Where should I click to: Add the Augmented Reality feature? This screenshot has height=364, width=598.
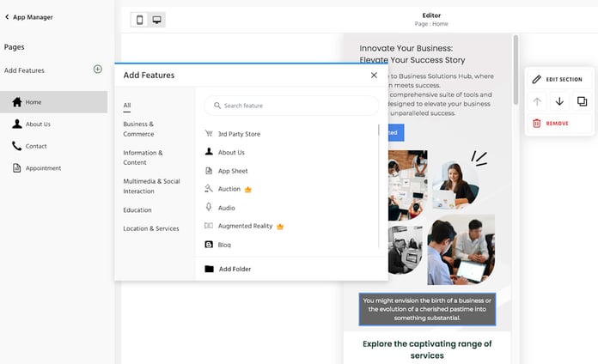(245, 226)
